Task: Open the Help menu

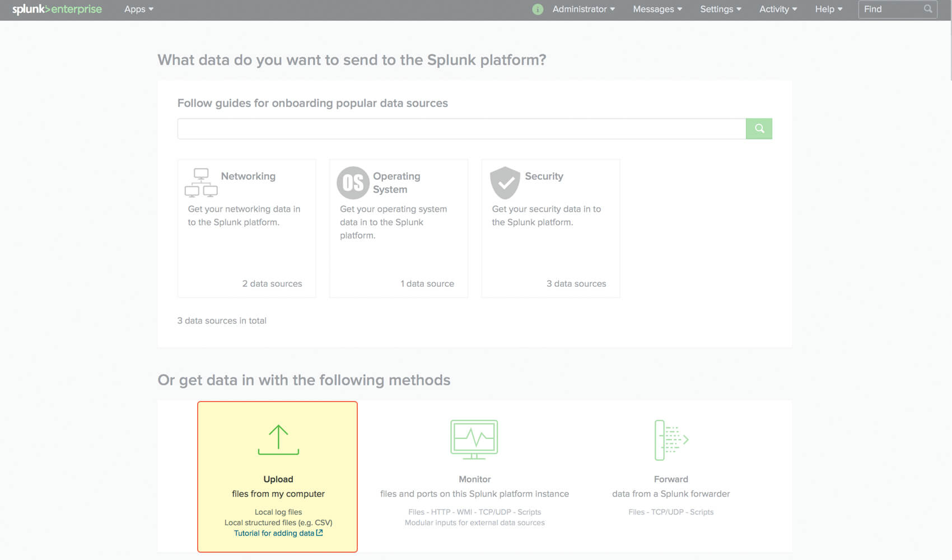Action: point(829,9)
